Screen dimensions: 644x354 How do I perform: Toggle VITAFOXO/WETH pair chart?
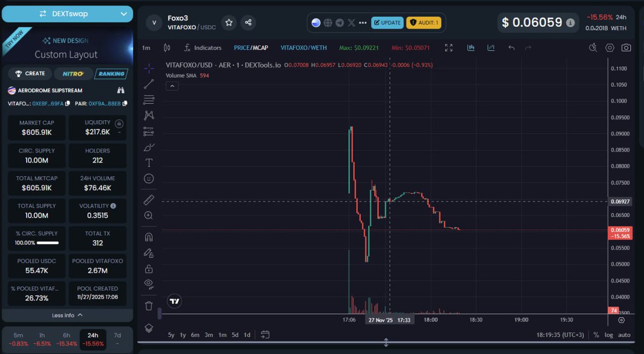point(303,48)
